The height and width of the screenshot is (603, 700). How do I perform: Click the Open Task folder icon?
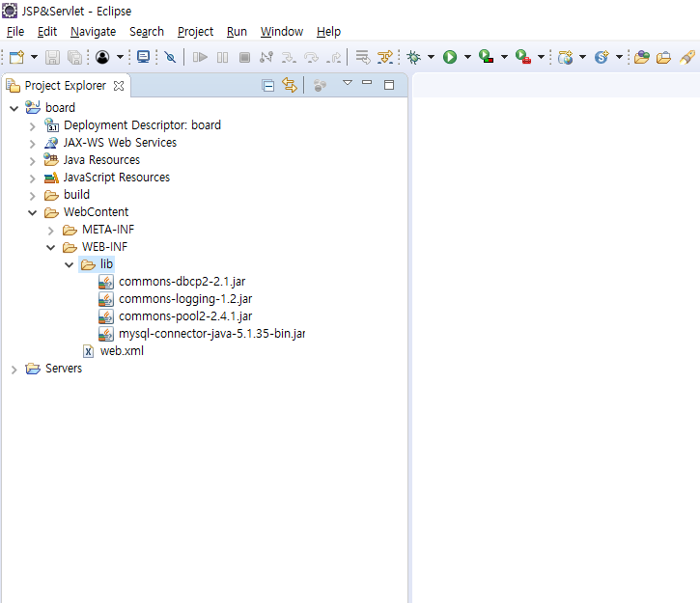pos(664,57)
